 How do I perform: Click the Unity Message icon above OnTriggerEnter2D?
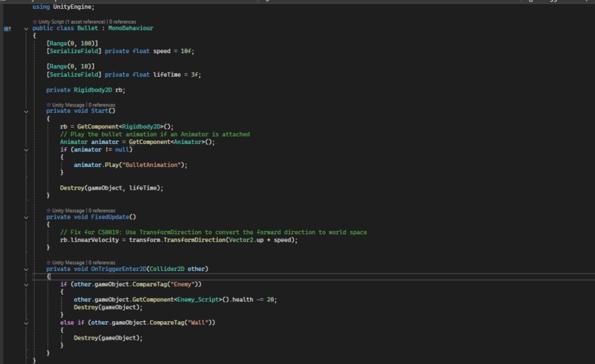pos(49,263)
